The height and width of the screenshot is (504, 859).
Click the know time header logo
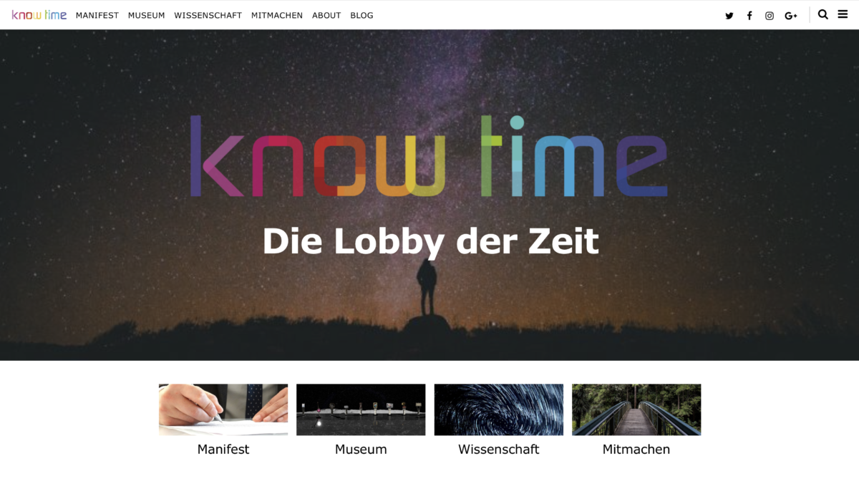pyautogui.click(x=39, y=15)
